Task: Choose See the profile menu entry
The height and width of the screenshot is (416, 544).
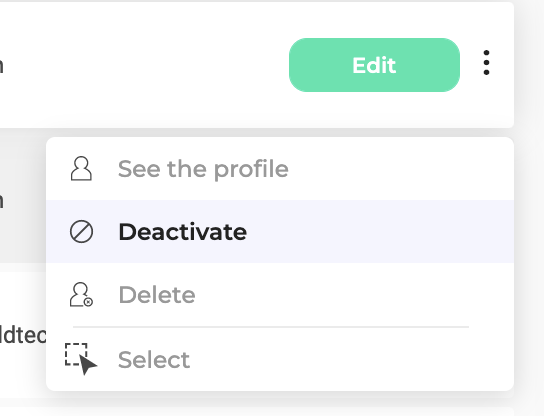Action: click(x=280, y=169)
